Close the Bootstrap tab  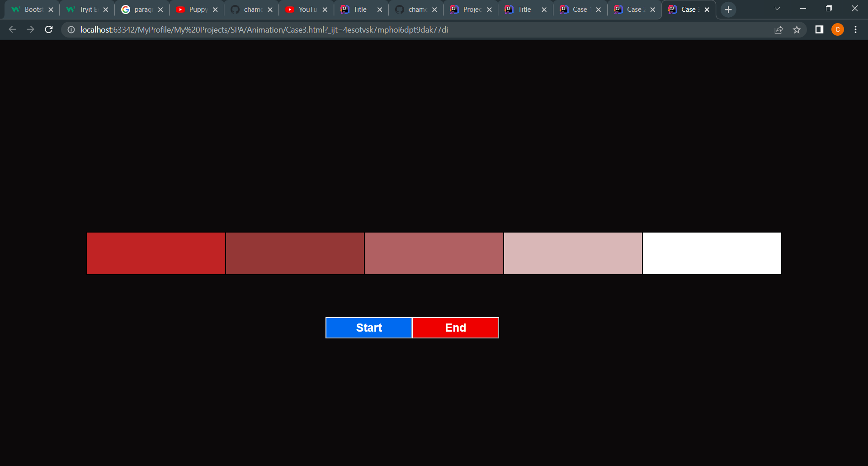(x=51, y=10)
